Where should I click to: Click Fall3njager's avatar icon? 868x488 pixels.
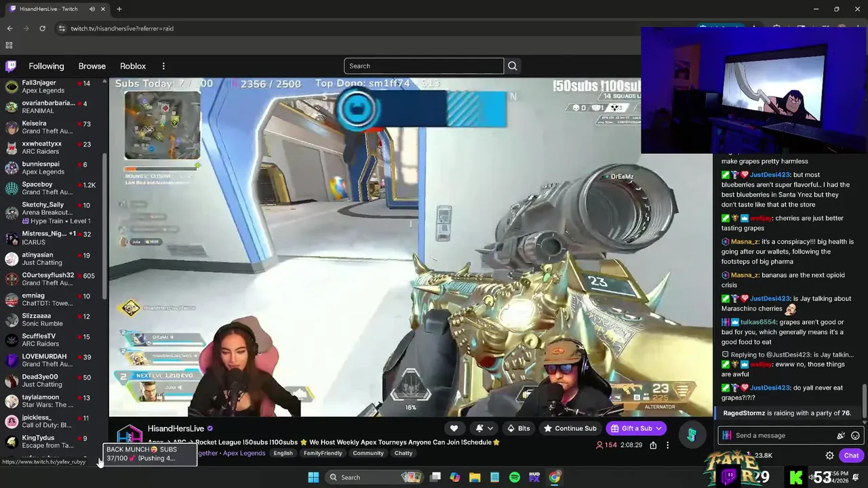pyautogui.click(x=12, y=87)
